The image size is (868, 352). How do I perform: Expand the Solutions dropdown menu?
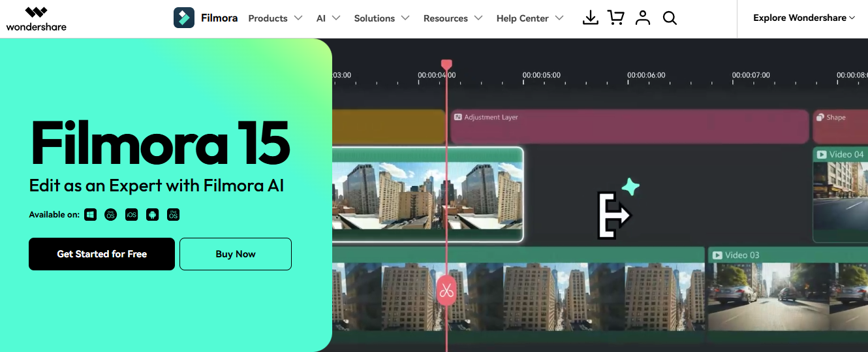[382, 18]
